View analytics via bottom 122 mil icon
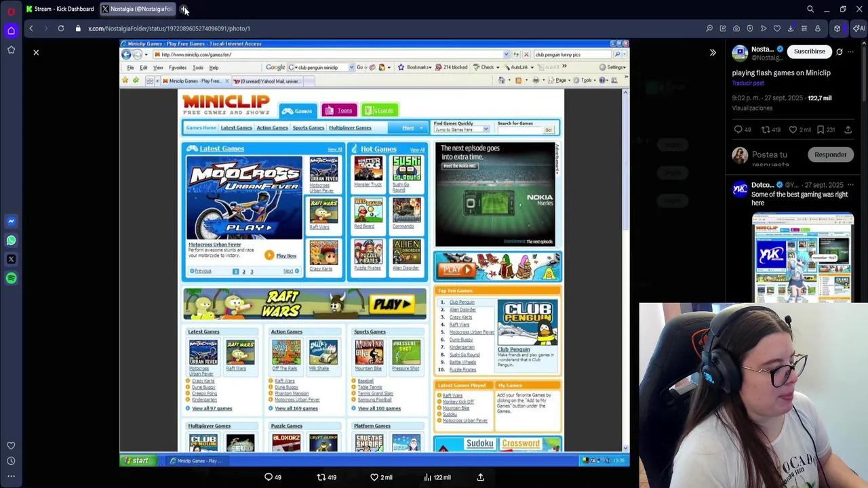This screenshot has width=868, height=488. [437, 477]
